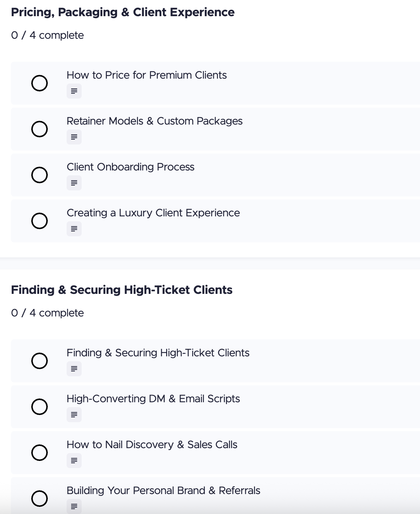Click the document icon for Building Your Personal Brand & Referrals
The image size is (420, 514).
[x=74, y=506]
